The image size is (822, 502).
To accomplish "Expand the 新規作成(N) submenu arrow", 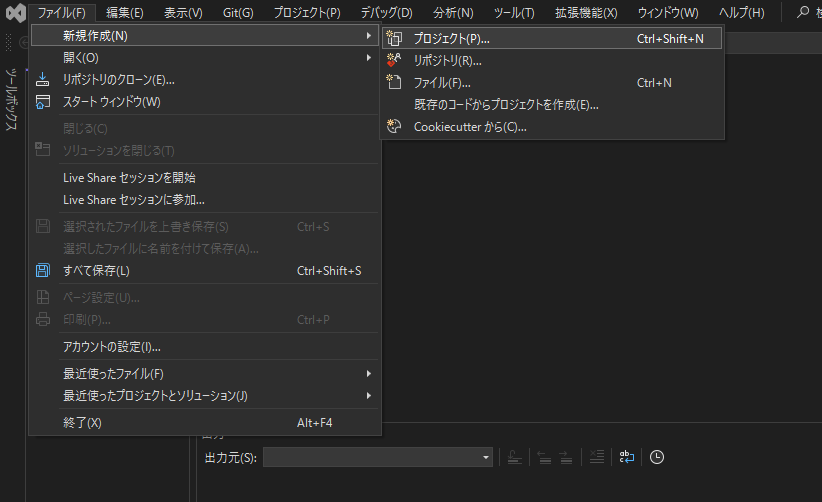I will point(369,36).
